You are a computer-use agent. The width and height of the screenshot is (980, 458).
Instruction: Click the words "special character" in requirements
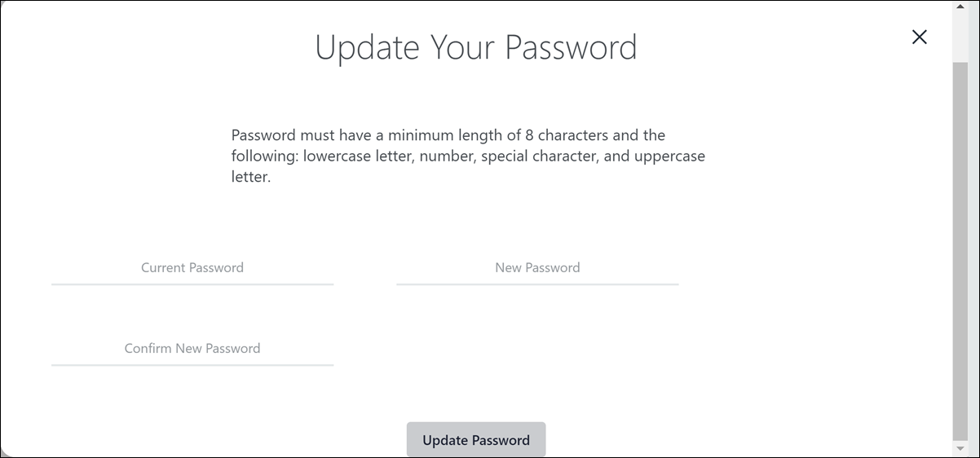click(539, 156)
